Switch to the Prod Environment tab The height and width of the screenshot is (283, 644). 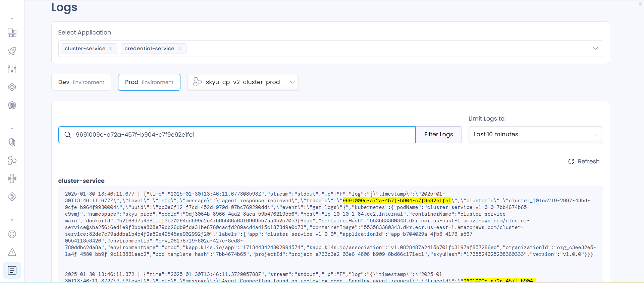click(149, 82)
